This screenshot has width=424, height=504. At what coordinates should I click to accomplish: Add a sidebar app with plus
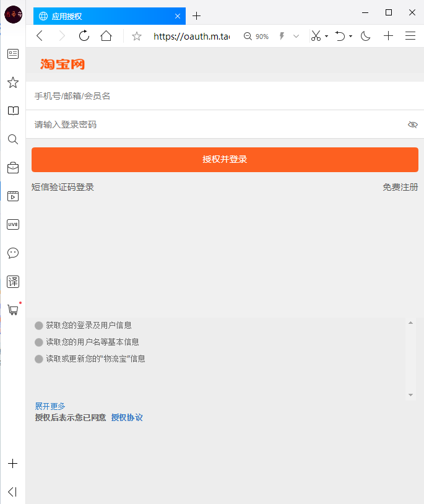[13, 463]
